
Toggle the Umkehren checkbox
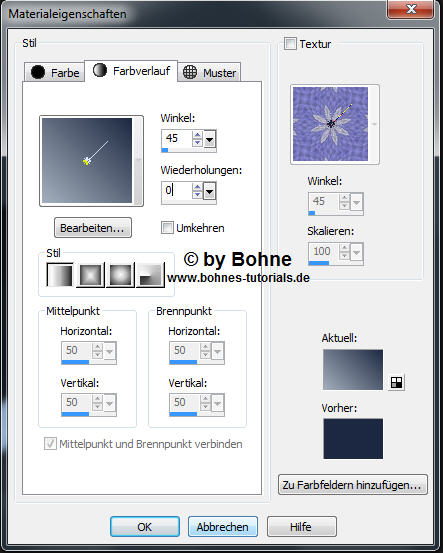point(167,227)
